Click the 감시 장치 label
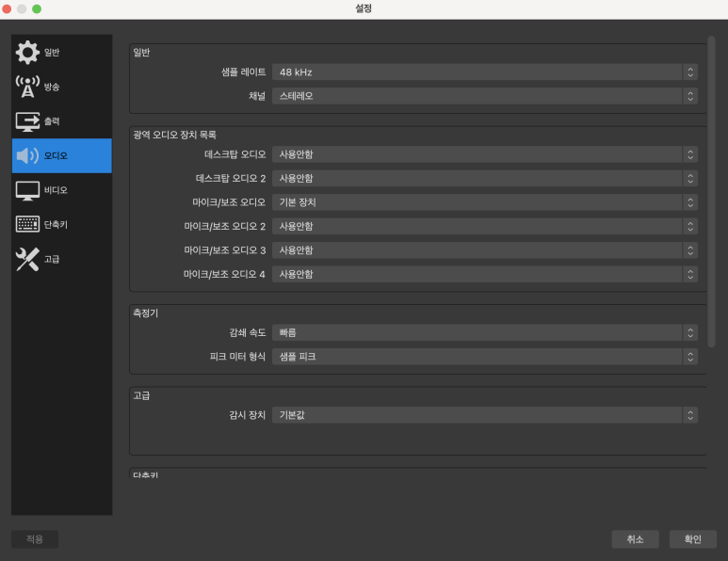Image resolution: width=728 pixels, height=561 pixels. [247, 415]
